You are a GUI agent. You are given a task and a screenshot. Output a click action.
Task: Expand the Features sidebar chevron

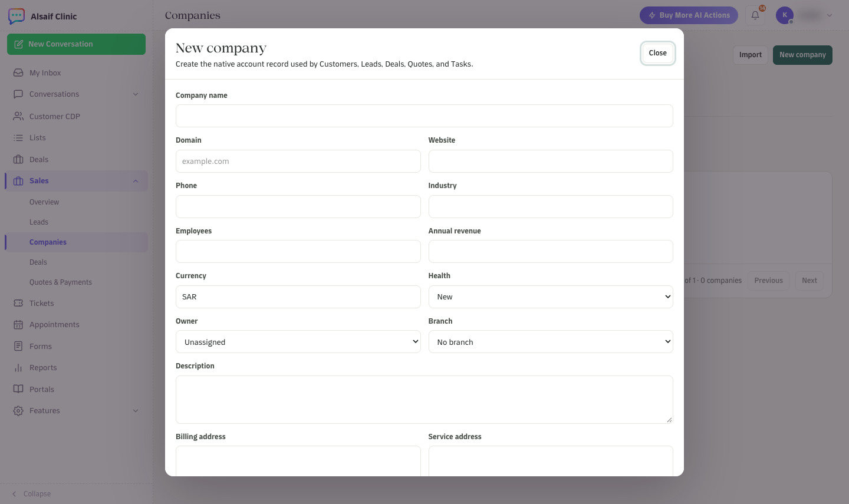pos(136,411)
